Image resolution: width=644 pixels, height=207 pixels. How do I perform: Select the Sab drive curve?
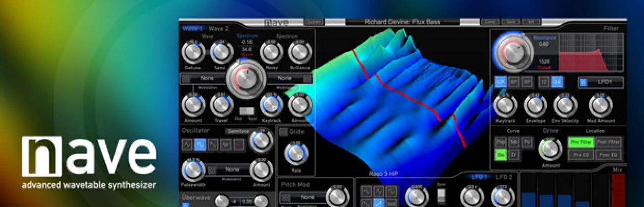[514, 142]
